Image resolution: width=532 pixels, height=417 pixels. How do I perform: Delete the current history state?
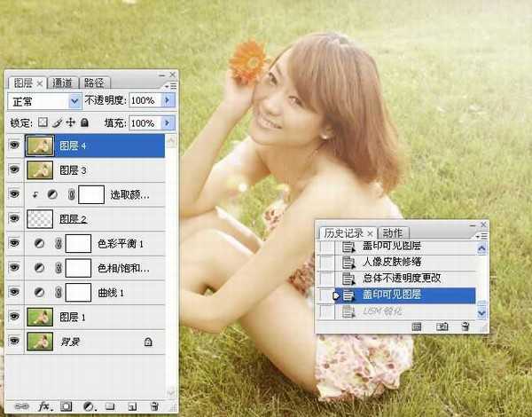(x=465, y=327)
